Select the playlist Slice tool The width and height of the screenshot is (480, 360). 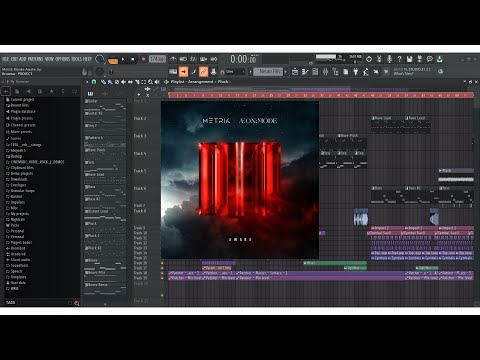137,82
